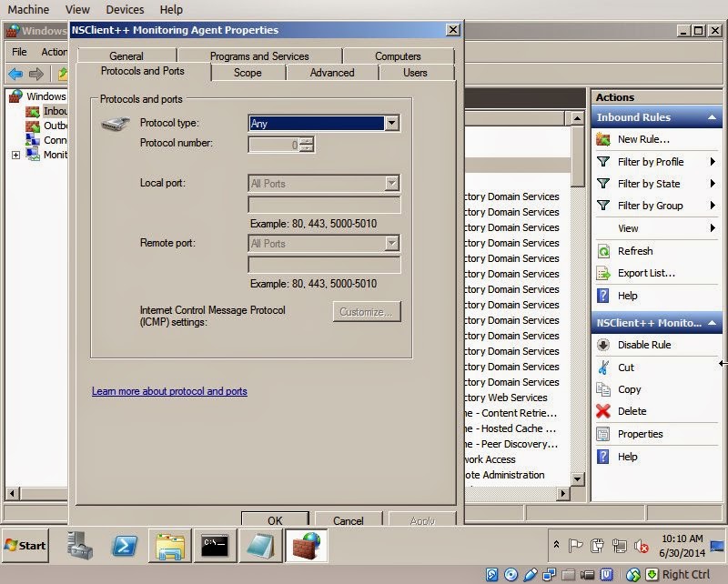The width and height of the screenshot is (728, 584).
Task: Collapse the NSClient++ Monito... actions section
Action: 712,323
